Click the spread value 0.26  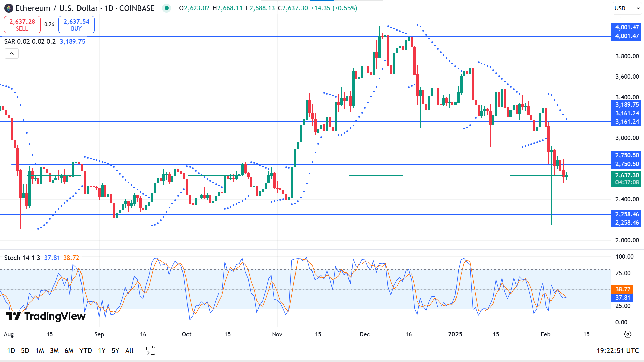pos(49,24)
